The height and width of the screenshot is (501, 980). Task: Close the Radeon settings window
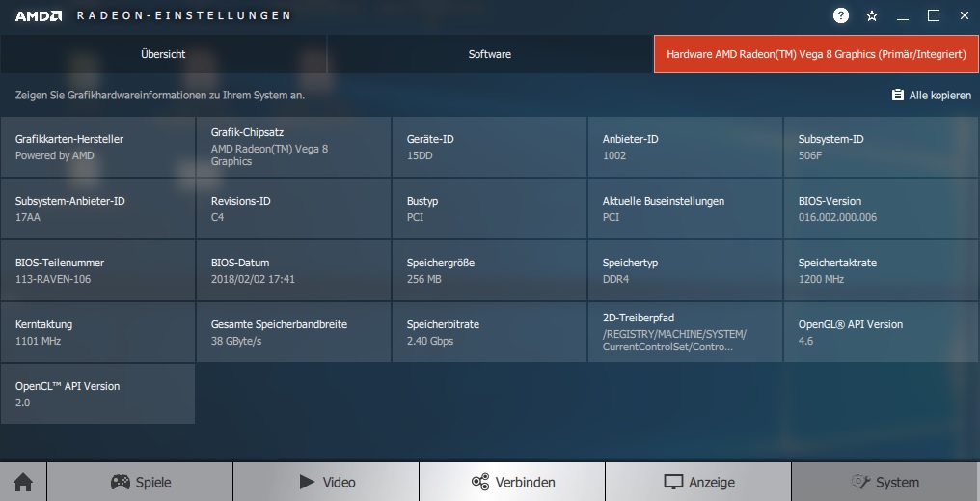(x=964, y=15)
